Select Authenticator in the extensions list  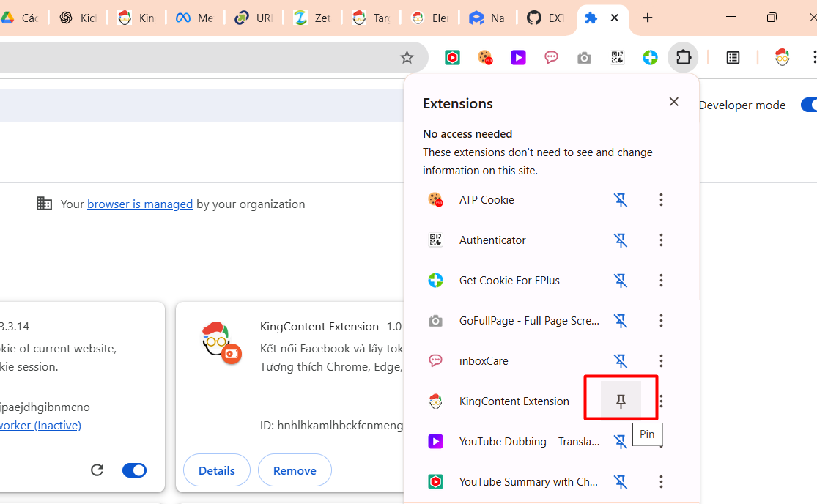coord(492,240)
